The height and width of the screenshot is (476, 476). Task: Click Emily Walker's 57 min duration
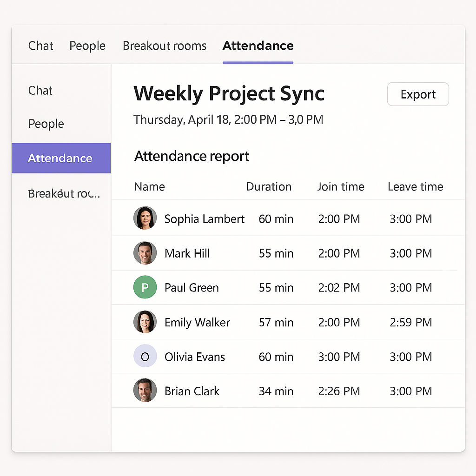[276, 323]
